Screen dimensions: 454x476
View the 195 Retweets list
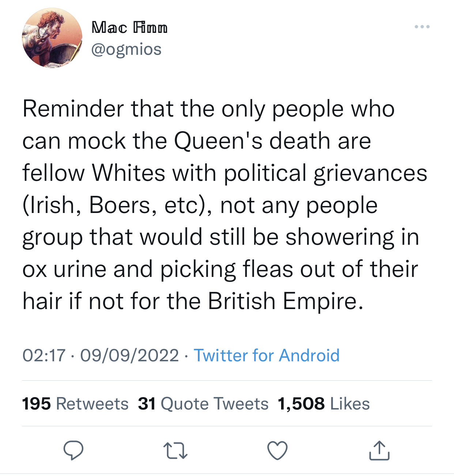(x=75, y=404)
